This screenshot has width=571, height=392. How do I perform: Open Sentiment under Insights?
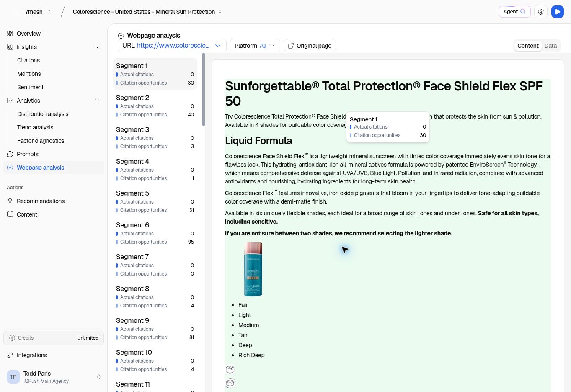click(30, 87)
